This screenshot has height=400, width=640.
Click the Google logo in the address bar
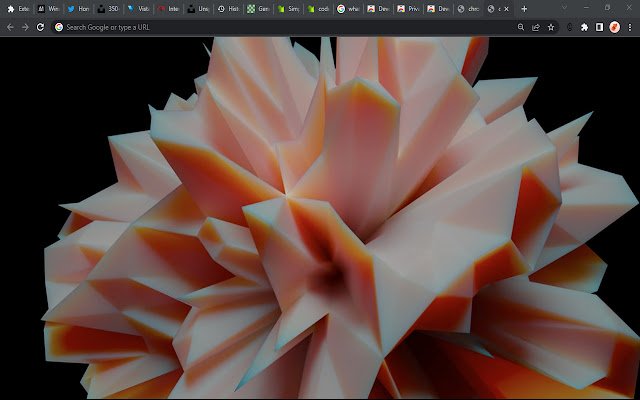click(x=59, y=27)
